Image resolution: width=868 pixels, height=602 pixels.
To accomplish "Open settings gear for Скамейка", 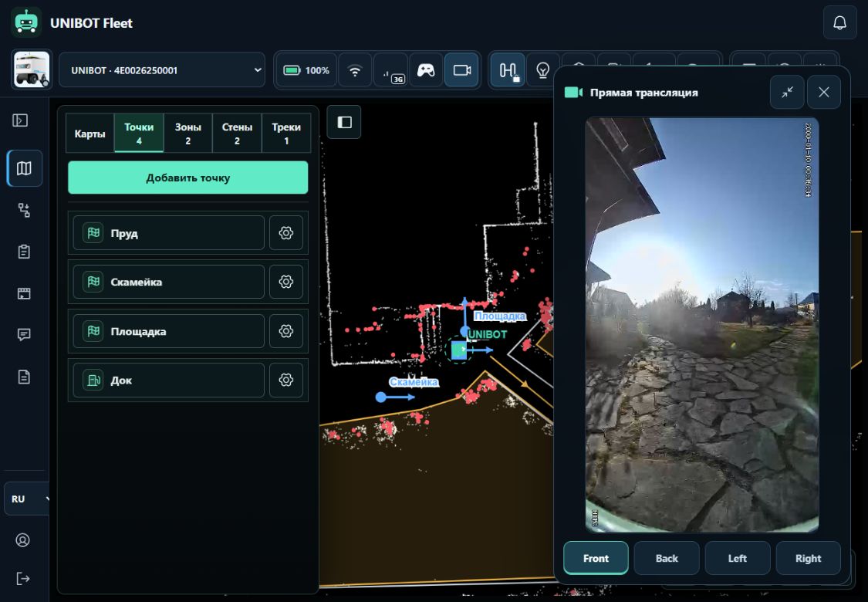I will click(286, 282).
